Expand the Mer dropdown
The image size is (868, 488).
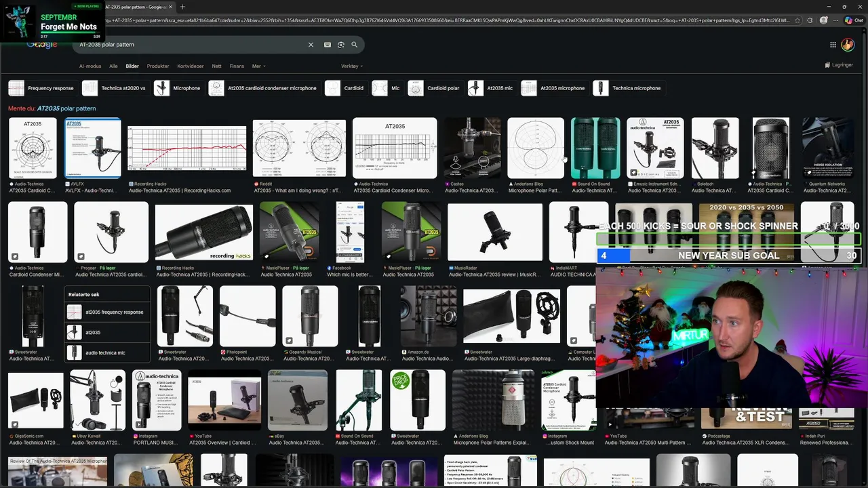coord(258,66)
